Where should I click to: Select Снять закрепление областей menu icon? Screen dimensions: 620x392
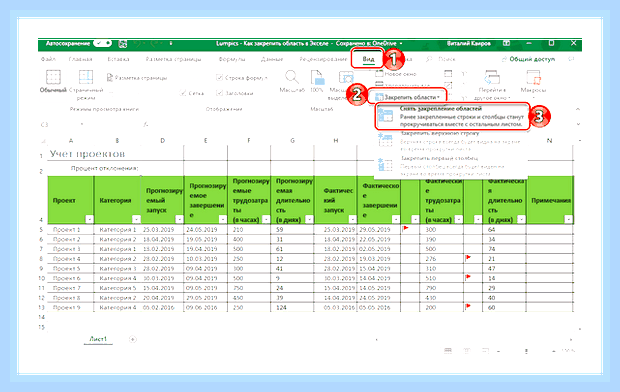click(x=385, y=116)
